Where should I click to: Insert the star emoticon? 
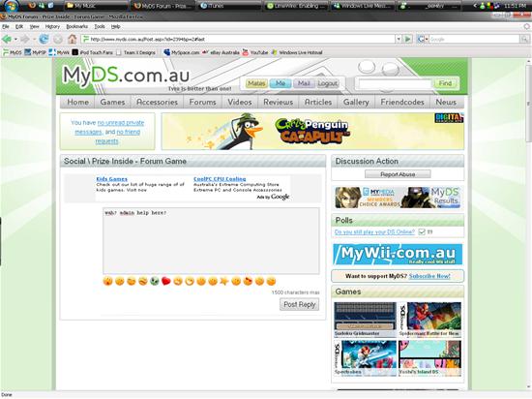coord(224,281)
